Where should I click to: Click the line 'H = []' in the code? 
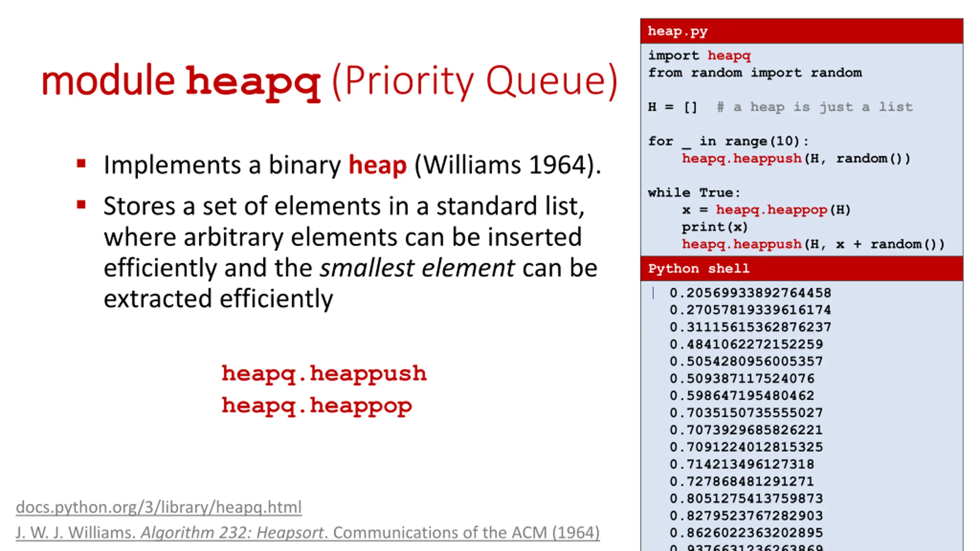coord(673,107)
